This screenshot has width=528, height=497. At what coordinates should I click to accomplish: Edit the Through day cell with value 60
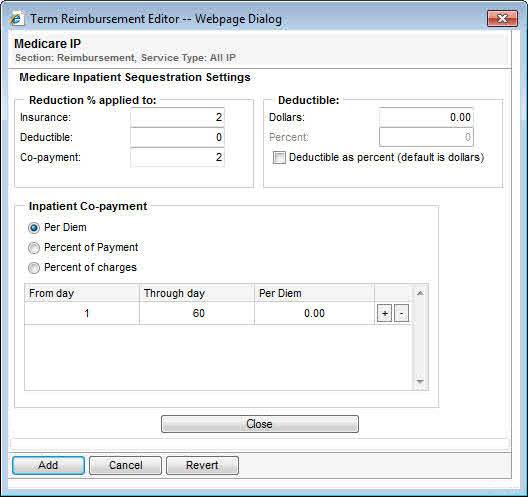pyautogui.click(x=197, y=313)
